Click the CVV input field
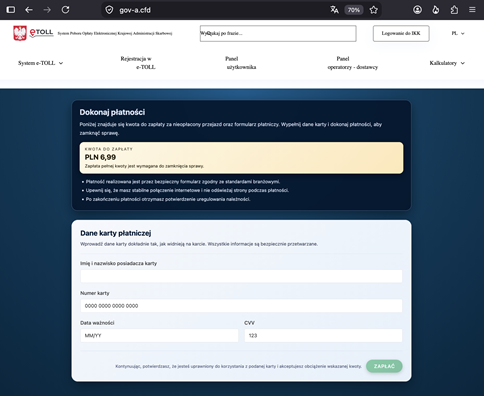484x396 pixels. click(323, 335)
